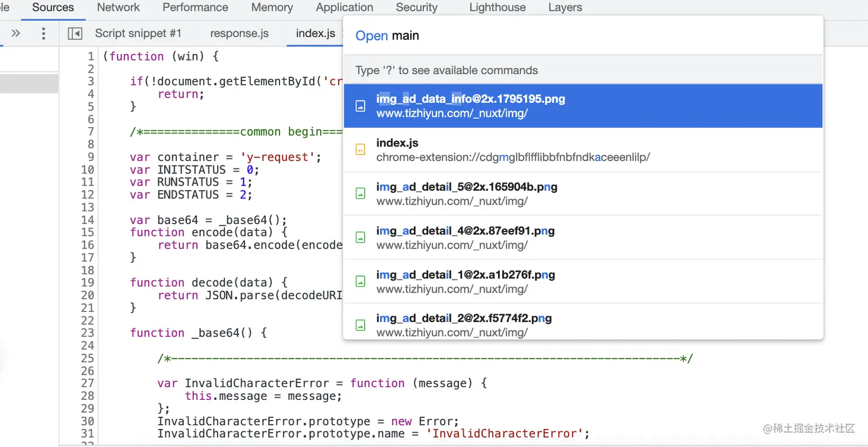Screen dimensions: 868x447
Task: Switch to the Memory tab
Action: [x=272, y=7]
